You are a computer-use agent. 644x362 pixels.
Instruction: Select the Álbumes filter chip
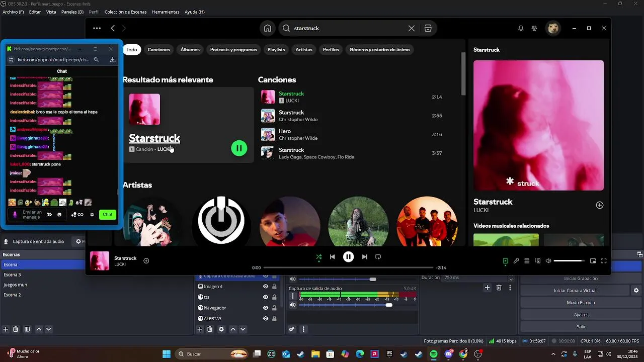coord(190,50)
